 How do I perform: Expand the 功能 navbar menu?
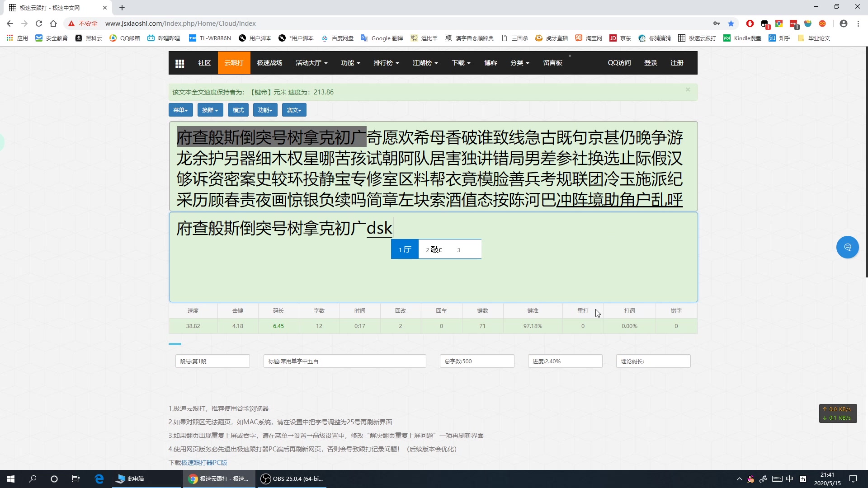[x=350, y=63]
